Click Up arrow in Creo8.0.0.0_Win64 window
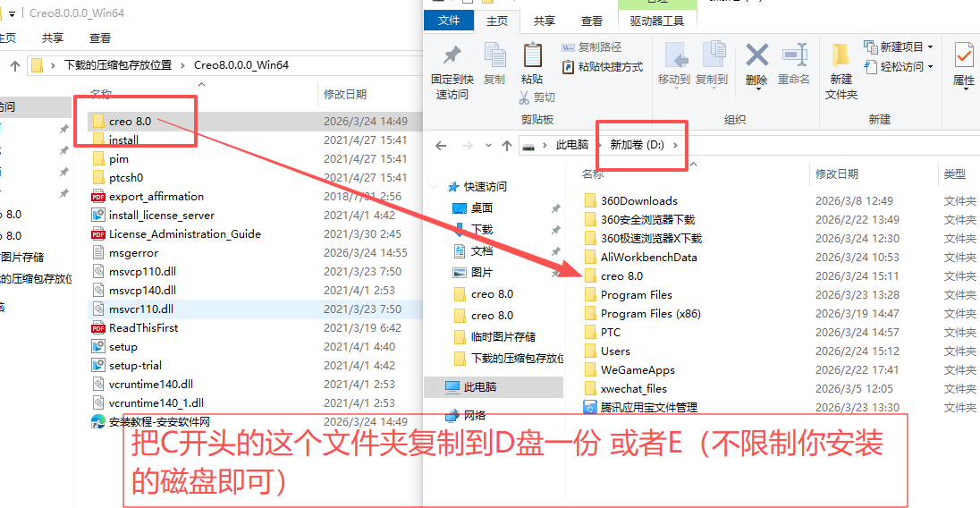The height and width of the screenshot is (508, 980). 15,65
